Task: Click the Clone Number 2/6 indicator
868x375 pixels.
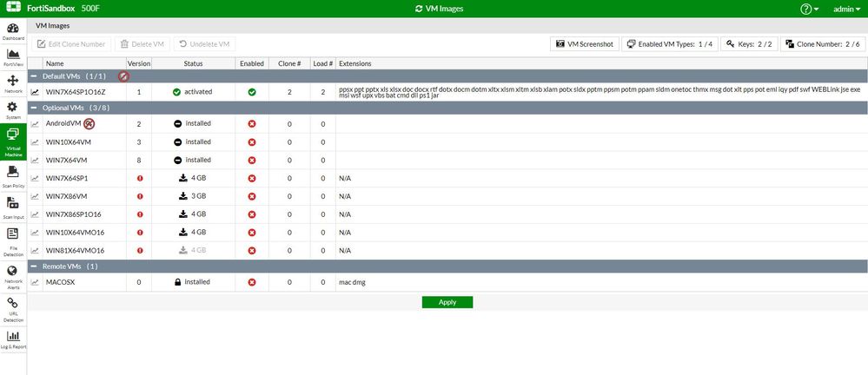Action: point(823,44)
